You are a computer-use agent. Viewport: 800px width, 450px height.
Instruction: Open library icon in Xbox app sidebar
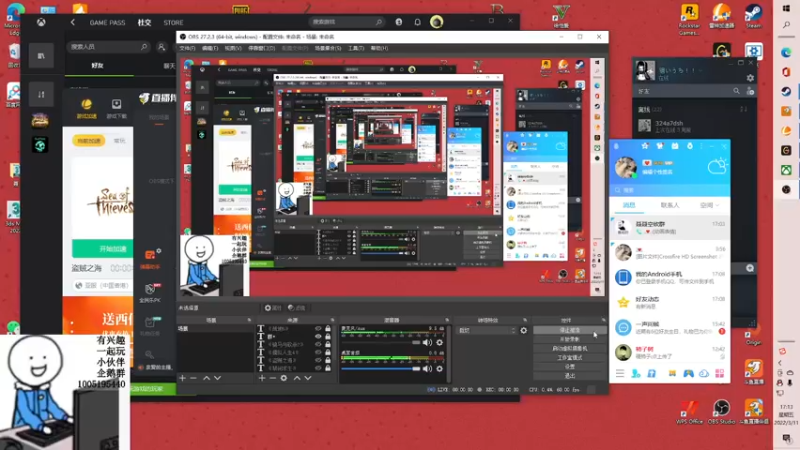41,56
